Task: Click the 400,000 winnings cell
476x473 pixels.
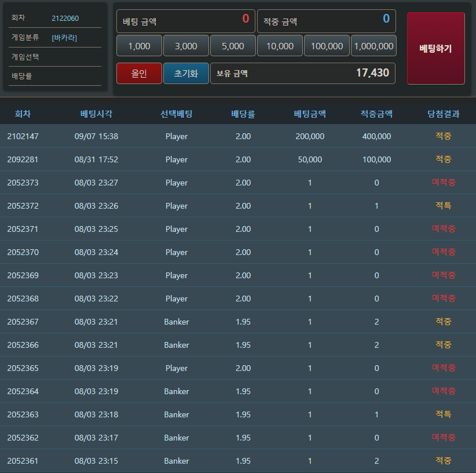Action: click(377, 136)
